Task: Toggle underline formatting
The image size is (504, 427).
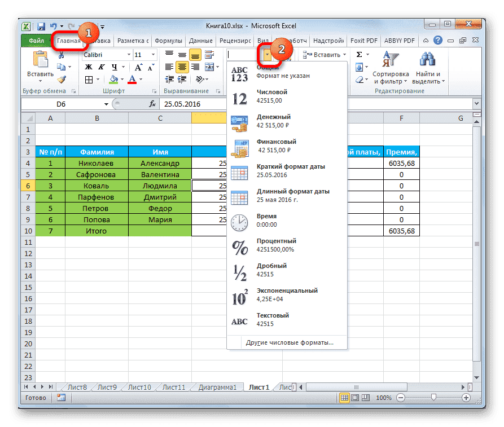Action: pos(113,67)
